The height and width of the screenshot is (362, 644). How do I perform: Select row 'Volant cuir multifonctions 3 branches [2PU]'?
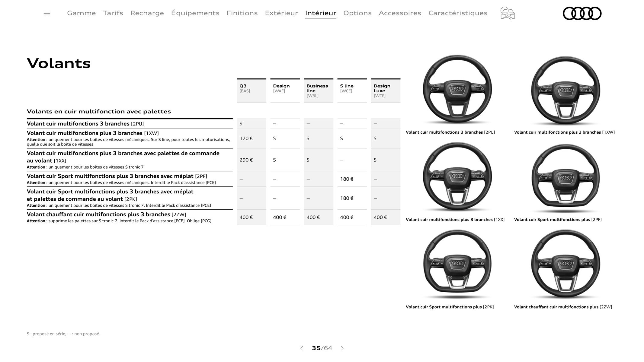pyautogui.click(x=130, y=124)
